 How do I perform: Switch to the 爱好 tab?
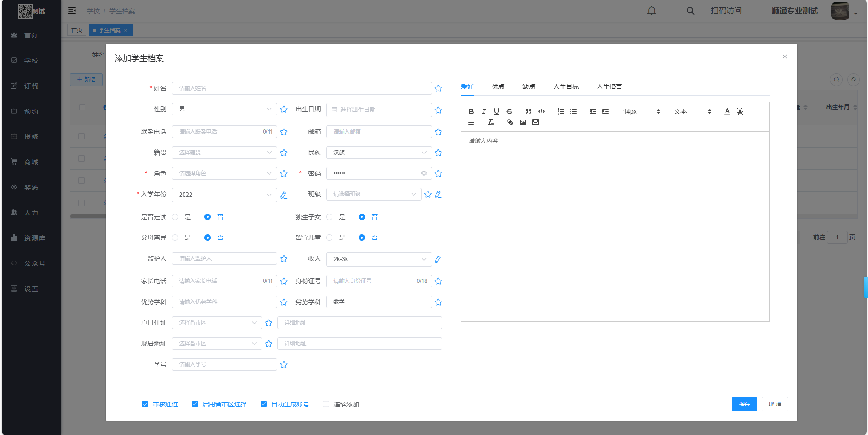tap(467, 86)
